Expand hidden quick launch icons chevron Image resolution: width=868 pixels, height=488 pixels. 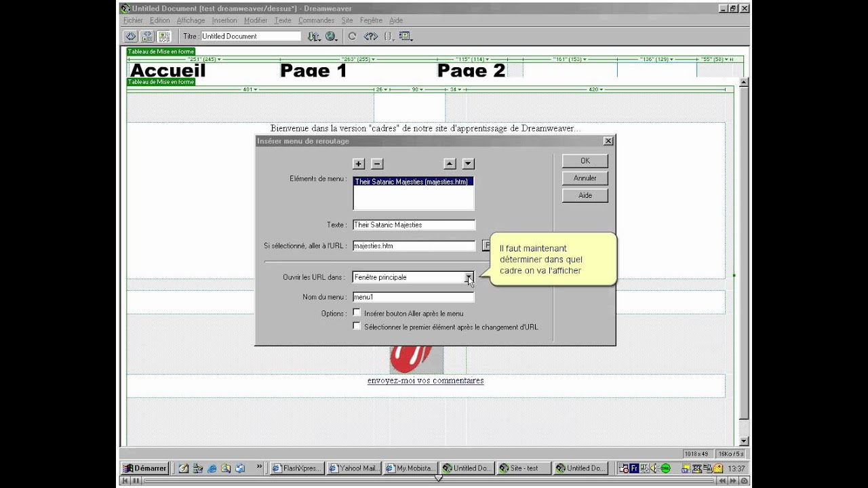[259, 467]
